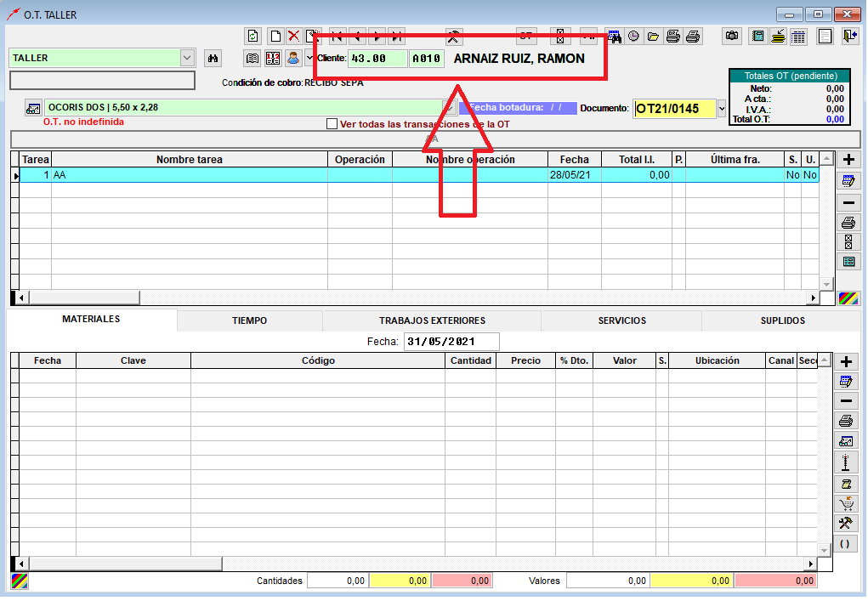Open the blank page notes icon

point(825,37)
